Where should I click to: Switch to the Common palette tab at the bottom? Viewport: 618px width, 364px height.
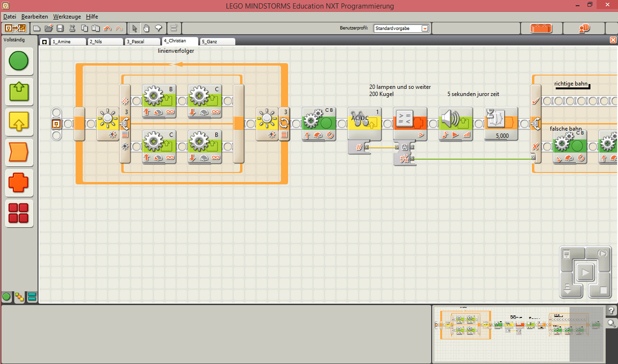(x=7, y=297)
